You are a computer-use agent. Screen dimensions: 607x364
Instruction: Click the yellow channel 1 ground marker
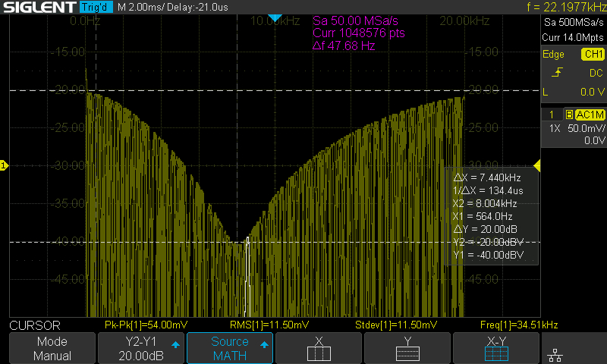[x=4, y=165]
